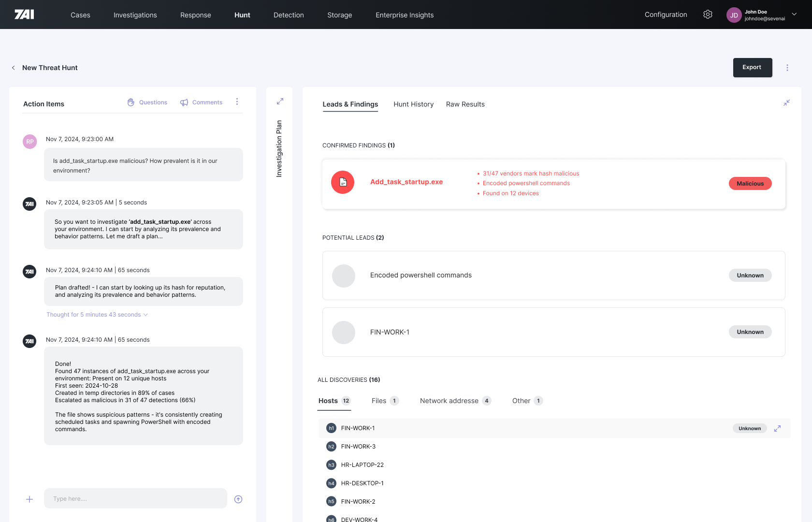Image resolution: width=812 pixels, height=522 pixels.
Task: Open Comments megaphone icon
Action: tap(184, 102)
